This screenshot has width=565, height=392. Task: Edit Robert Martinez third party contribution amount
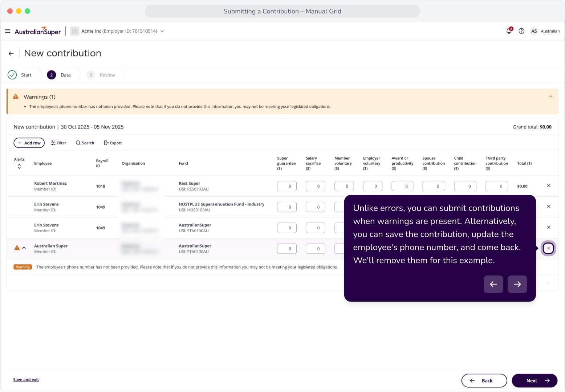[x=497, y=186]
